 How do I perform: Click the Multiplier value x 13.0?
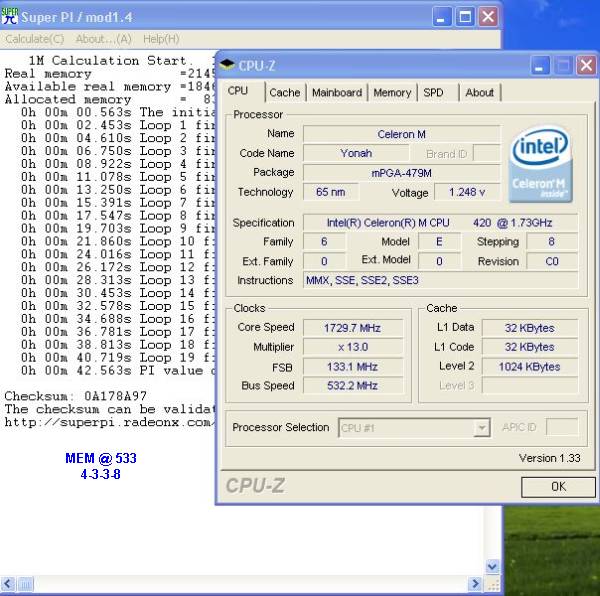coord(353,347)
